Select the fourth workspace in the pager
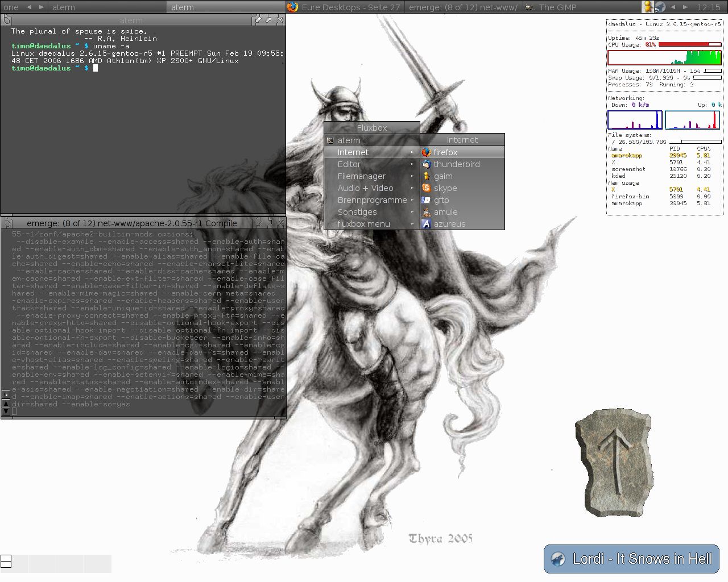The image size is (728, 582). (98, 563)
